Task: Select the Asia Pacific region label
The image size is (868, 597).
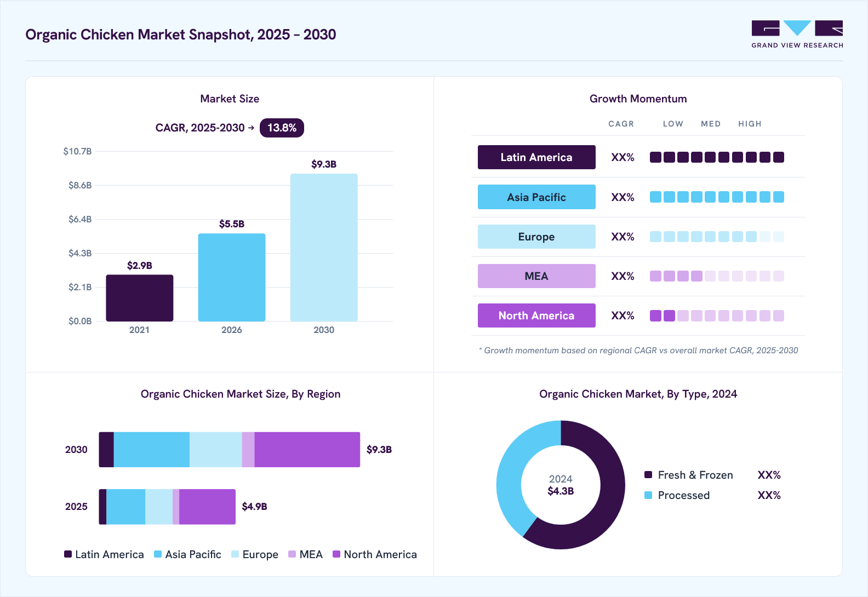Action: (536, 197)
